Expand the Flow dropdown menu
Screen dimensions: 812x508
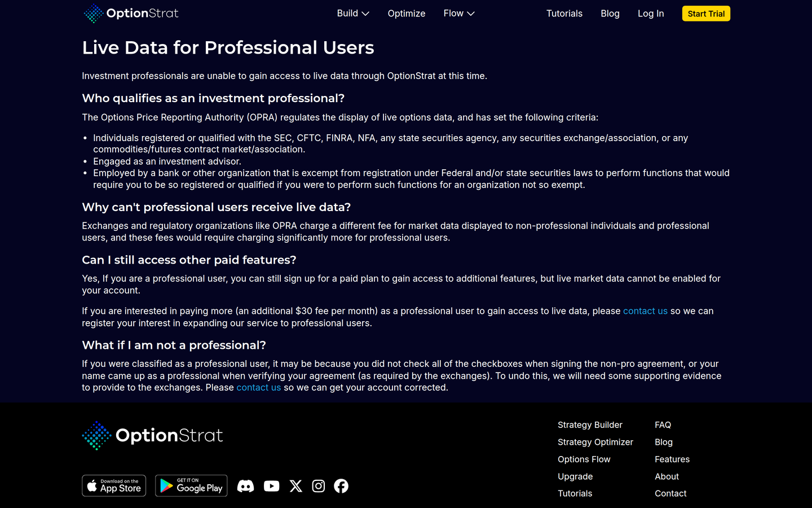[459, 14]
